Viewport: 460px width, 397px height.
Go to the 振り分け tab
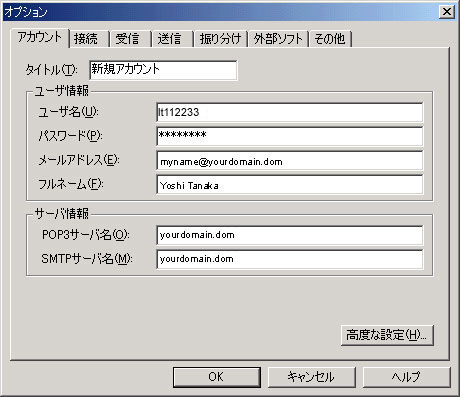coord(220,39)
